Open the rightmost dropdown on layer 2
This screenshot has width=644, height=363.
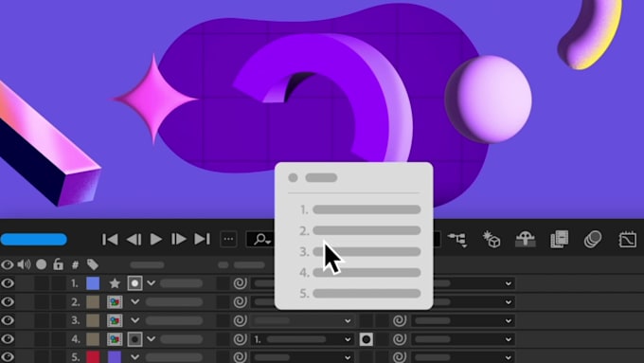[474, 302]
